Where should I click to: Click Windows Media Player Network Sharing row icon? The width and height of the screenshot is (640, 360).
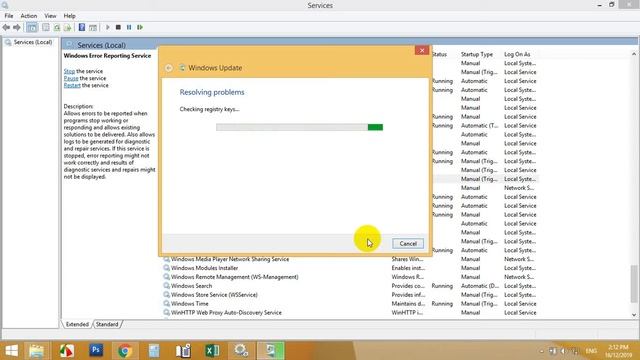(x=167, y=259)
